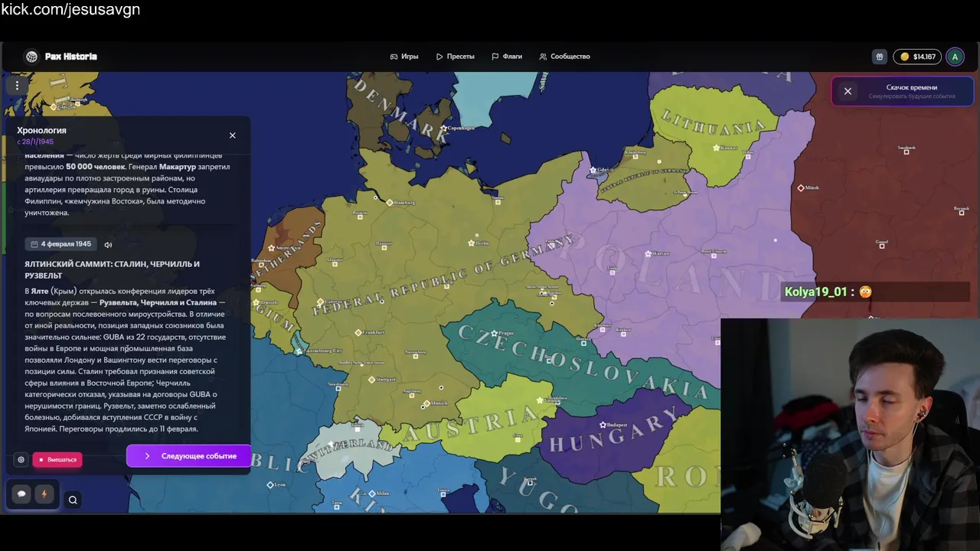Open the Сообщество menu
Screen dimensions: 980x551
[x=564, y=57]
